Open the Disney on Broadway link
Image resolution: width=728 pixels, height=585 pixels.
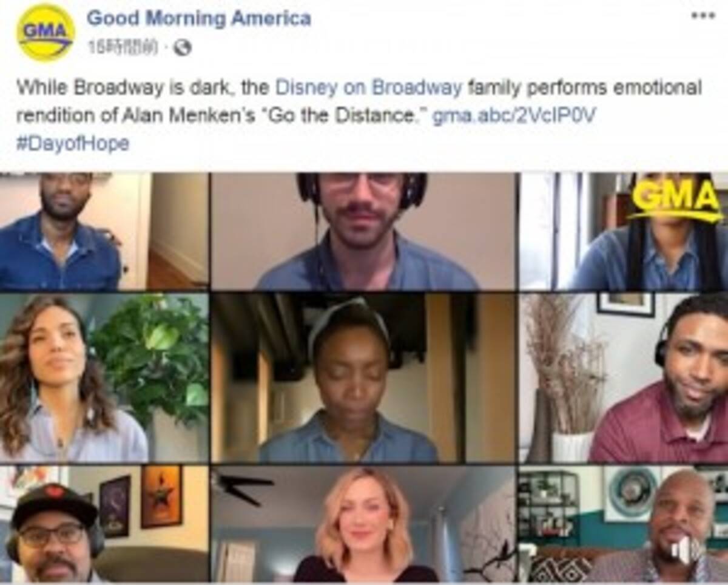point(369,87)
